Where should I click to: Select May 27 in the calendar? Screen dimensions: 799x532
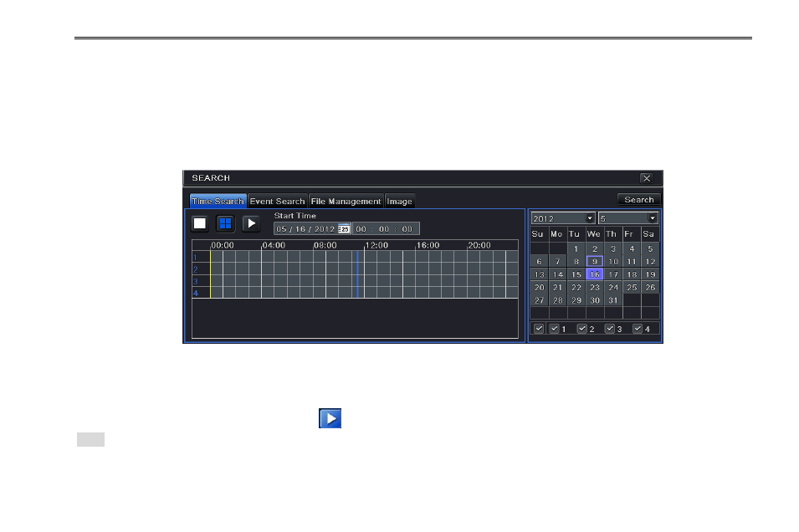pos(539,300)
